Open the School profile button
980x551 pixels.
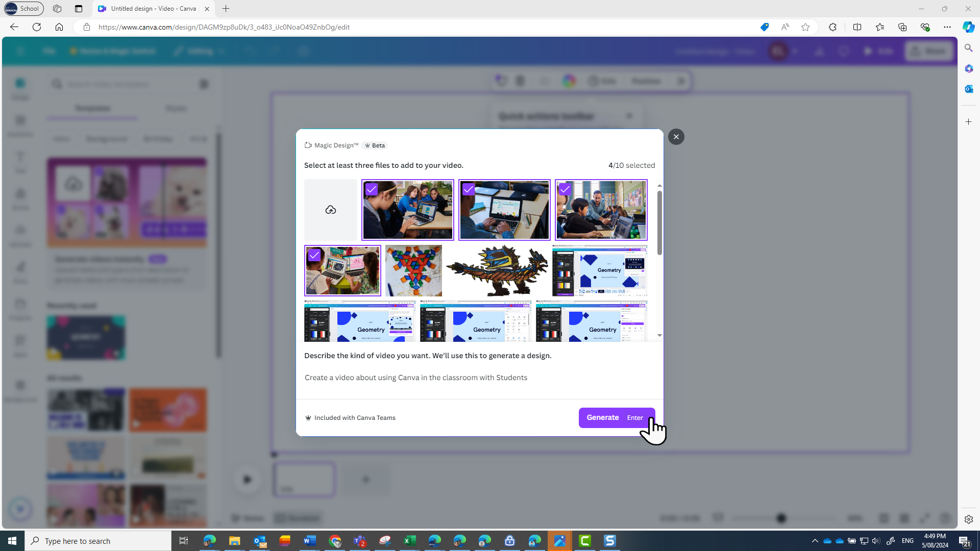tap(23, 9)
